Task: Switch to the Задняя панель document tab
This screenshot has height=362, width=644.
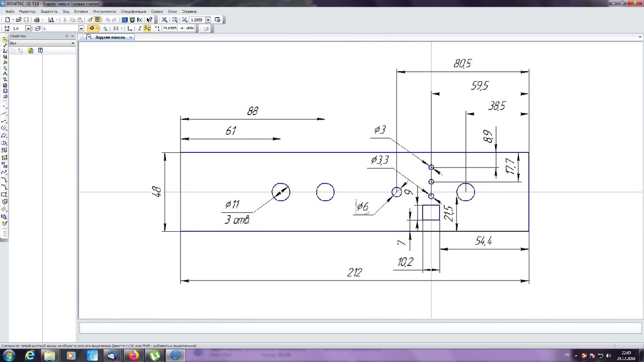Action: coord(110,37)
